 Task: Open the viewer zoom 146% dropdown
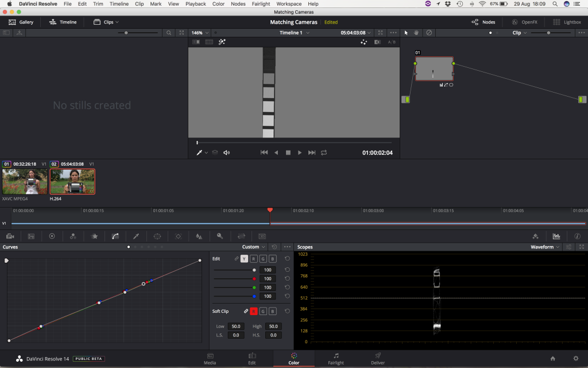pyautogui.click(x=200, y=33)
